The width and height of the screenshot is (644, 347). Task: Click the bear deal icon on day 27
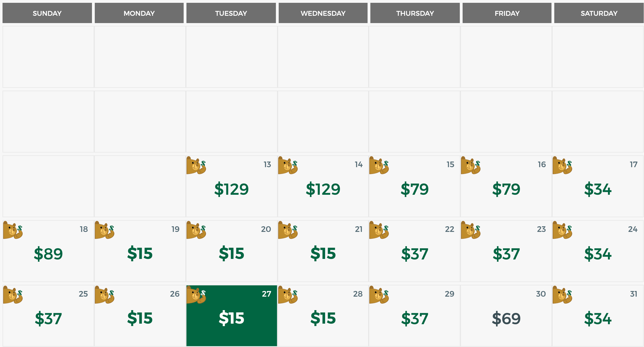tap(196, 295)
